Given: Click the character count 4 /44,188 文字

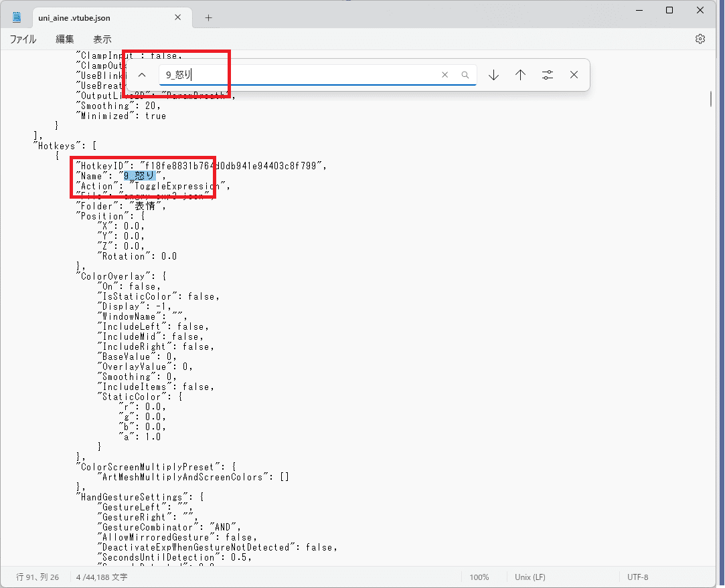Looking at the screenshot, I should tap(102, 577).
